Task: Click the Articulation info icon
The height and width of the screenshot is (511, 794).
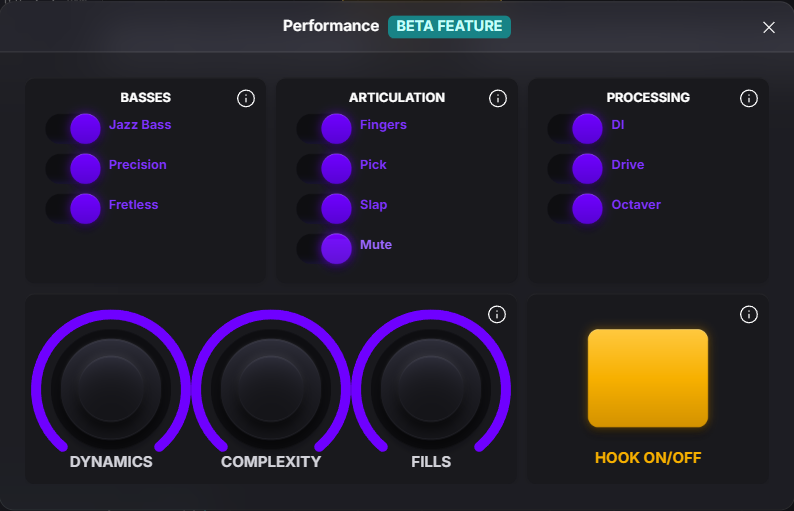Action: [498, 98]
